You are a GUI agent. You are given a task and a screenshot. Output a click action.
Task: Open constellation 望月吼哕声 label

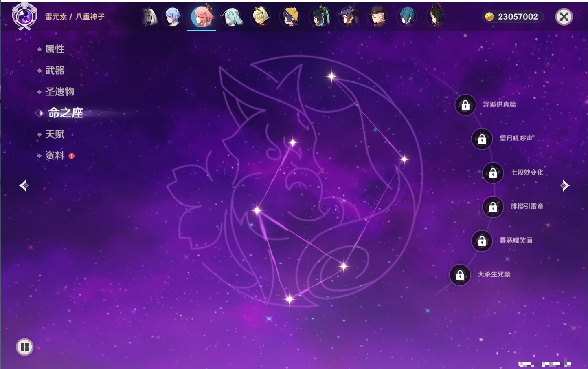pos(516,138)
